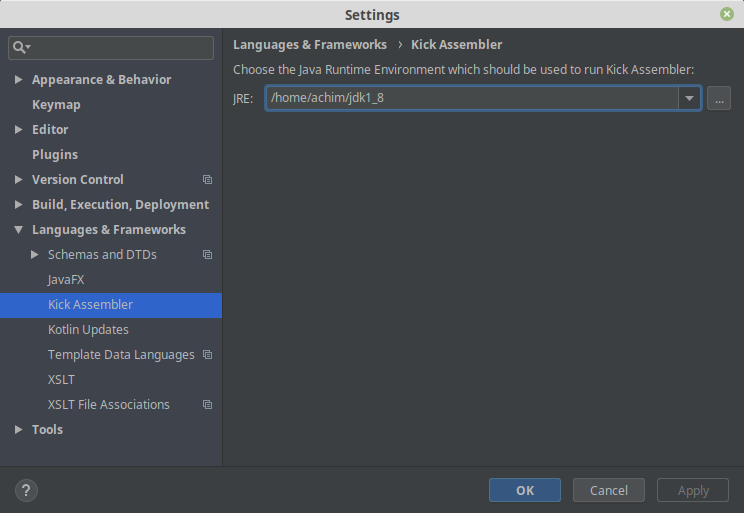Open the XSLT settings page

[61, 380]
